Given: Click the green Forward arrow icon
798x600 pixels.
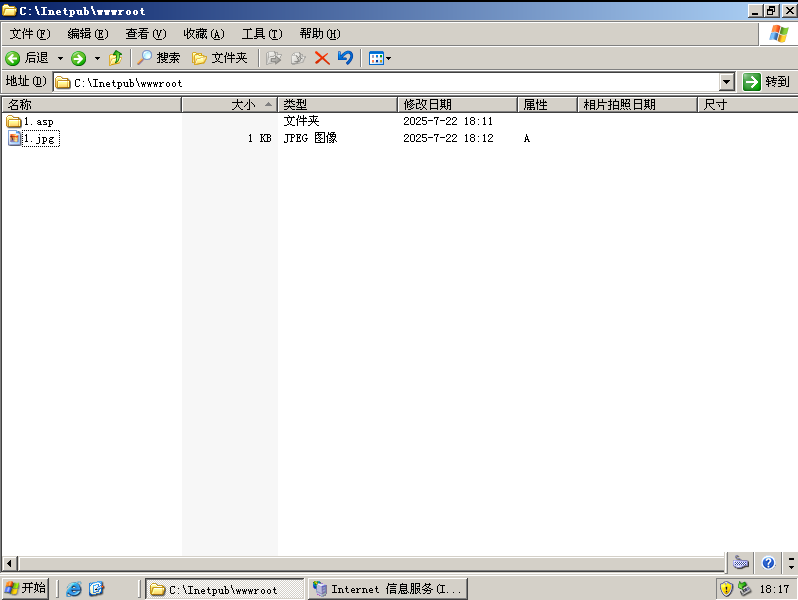Looking at the screenshot, I should (x=78, y=59).
